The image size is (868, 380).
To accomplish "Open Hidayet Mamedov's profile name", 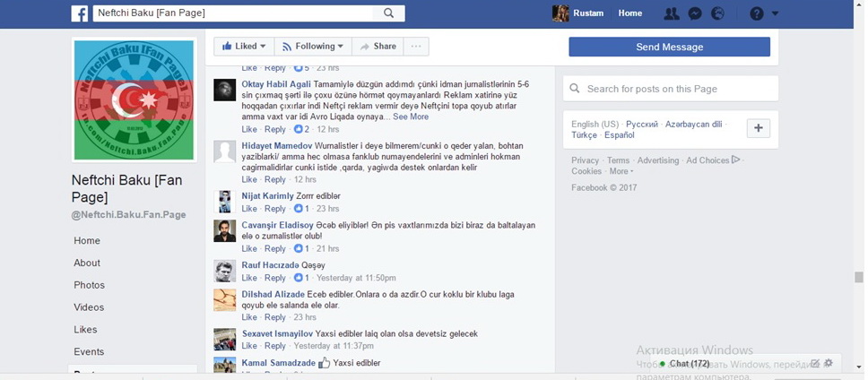I will point(277,146).
